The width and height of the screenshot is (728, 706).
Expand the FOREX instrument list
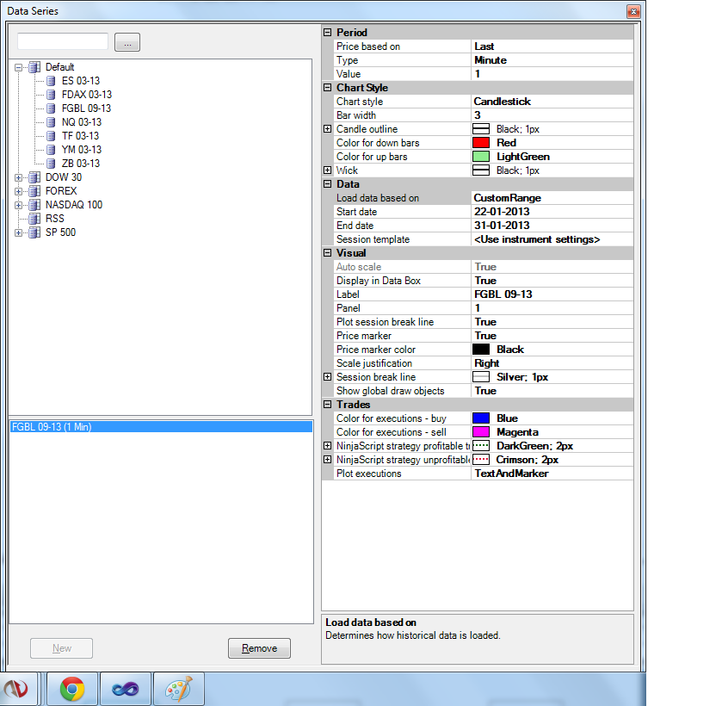pyautogui.click(x=19, y=191)
